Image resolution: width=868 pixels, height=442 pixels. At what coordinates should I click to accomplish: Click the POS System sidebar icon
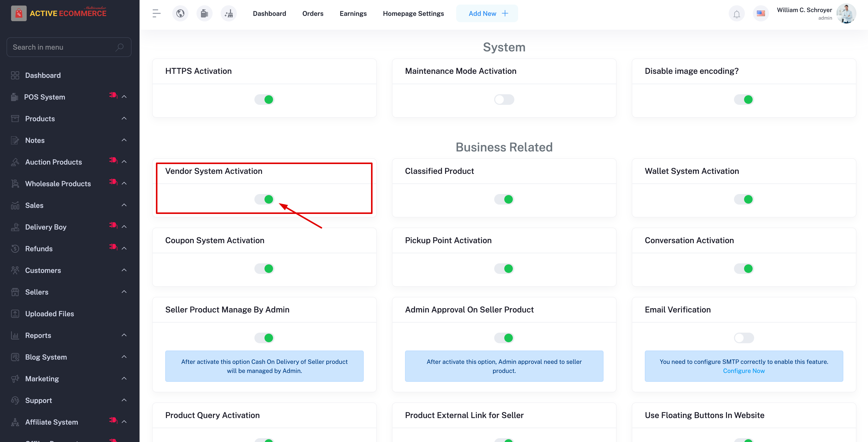point(15,97)
